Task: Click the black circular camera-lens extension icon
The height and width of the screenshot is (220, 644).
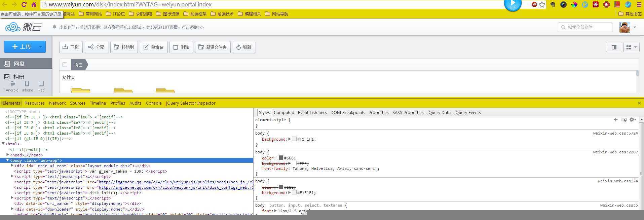Action: pos(563,4)
